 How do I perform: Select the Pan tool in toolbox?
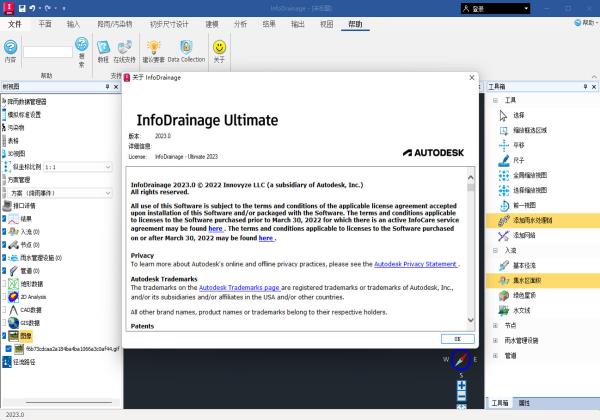tap(504, 145)
